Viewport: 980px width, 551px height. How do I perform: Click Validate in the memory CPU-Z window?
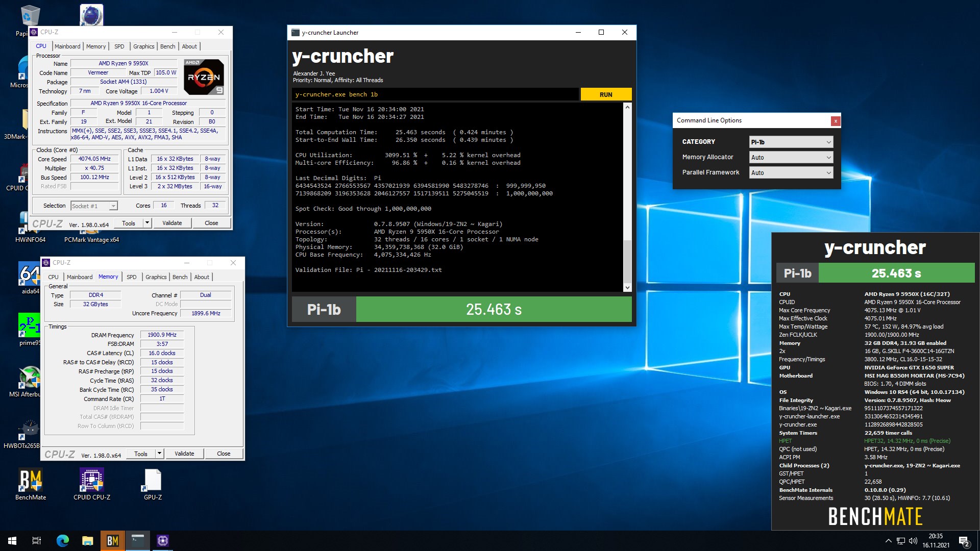[184, 454]
